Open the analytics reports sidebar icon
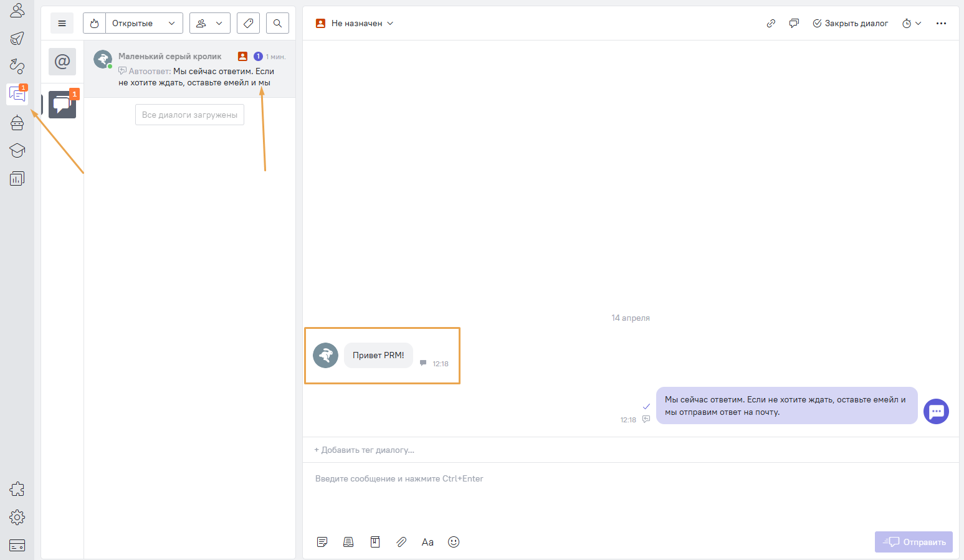 coord(17,179)
